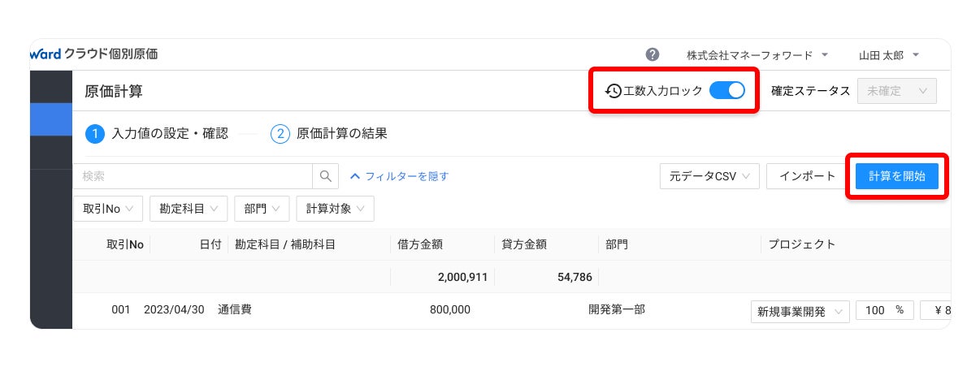Image resolution: width=980 pixels, height=367 pixels.
Task: Open the 確定ステータス dropdown
Action: tap(896, 91)
